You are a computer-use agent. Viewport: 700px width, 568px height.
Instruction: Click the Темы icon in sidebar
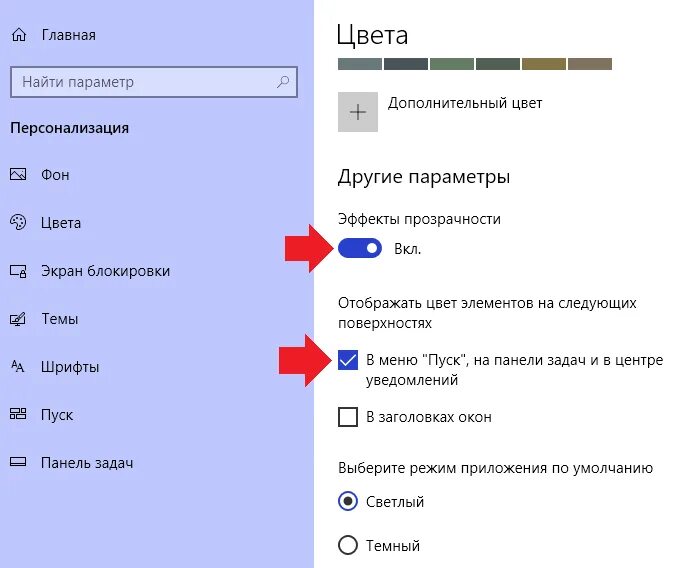point(18,319)
